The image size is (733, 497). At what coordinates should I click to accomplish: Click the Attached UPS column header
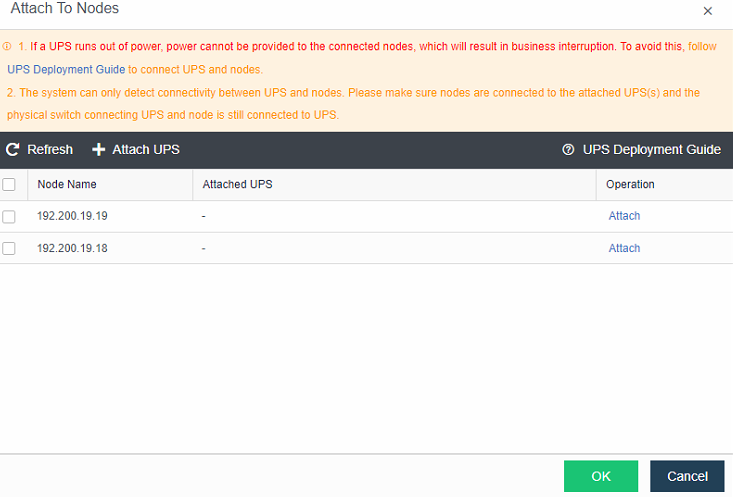coord(237,184)
